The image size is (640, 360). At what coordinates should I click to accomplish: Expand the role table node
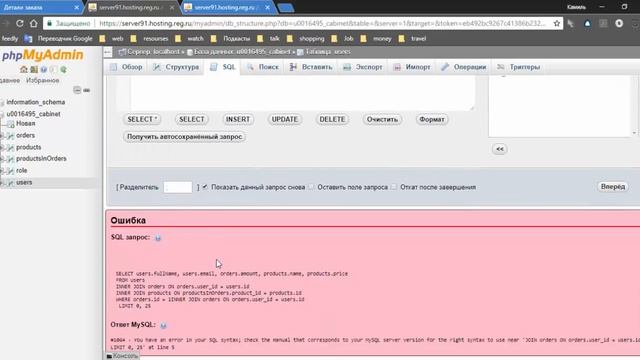2,171
